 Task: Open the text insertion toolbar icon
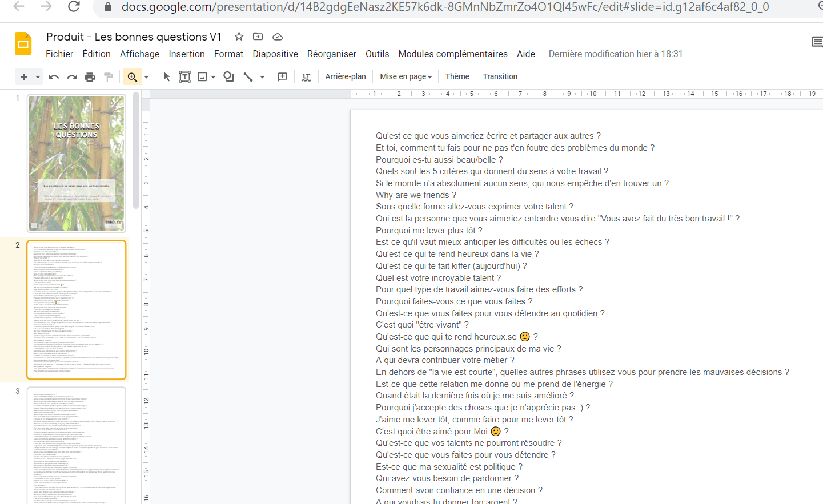(307, 76)
